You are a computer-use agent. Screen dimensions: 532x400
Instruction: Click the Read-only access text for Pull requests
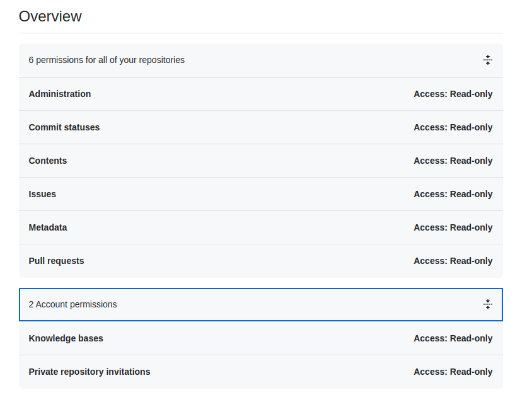pyautogui.click(x=453, y=261)
